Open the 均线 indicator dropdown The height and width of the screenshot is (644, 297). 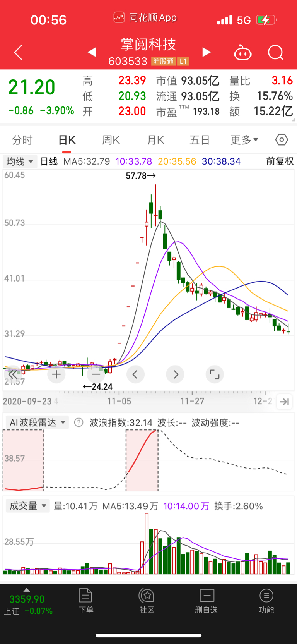(20, 161)
